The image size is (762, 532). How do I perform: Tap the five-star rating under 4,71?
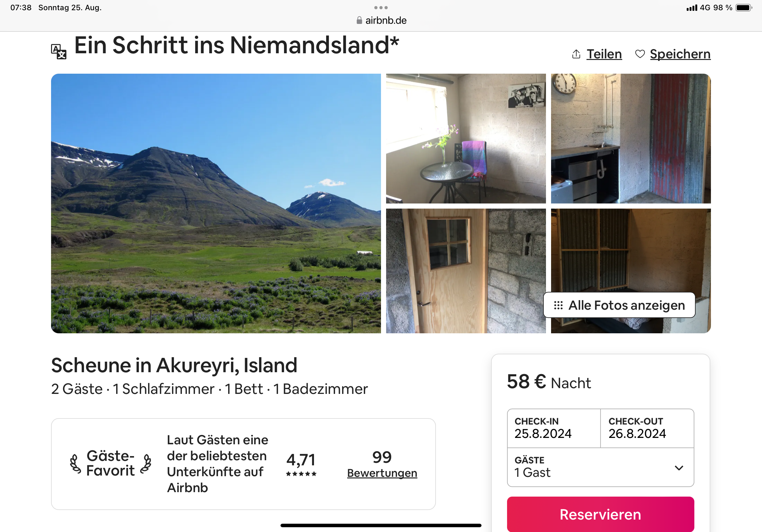301,474
